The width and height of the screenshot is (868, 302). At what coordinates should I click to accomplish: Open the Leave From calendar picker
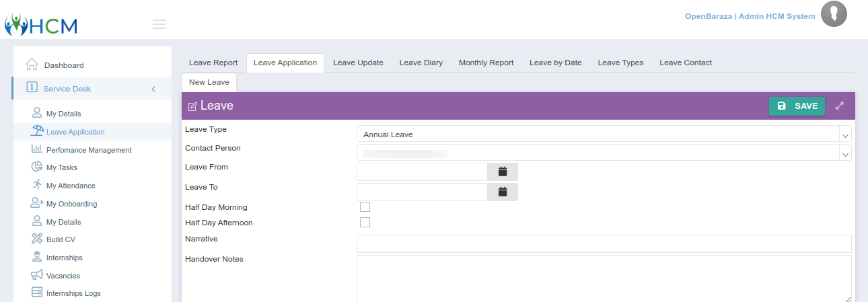(x=503, y=172)
